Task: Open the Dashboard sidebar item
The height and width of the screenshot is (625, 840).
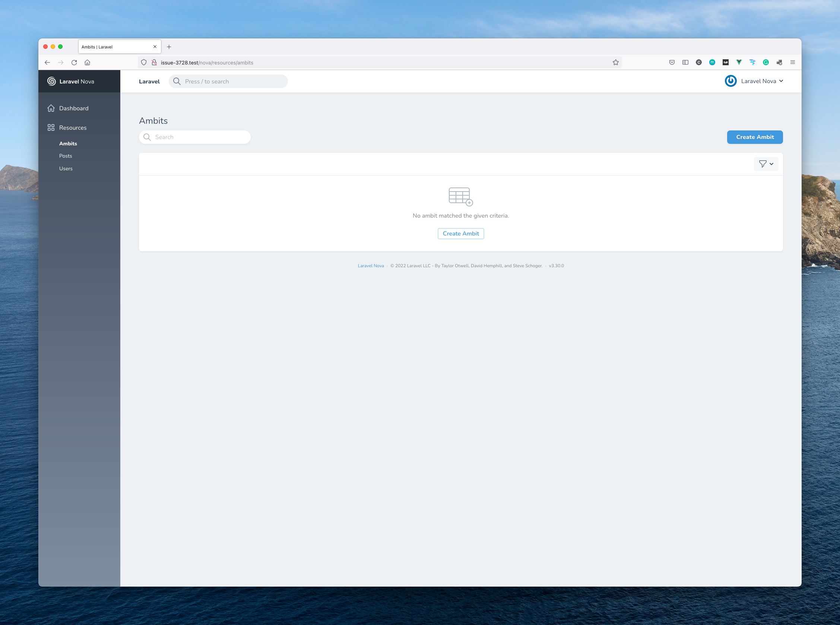Action: [74, 108]
